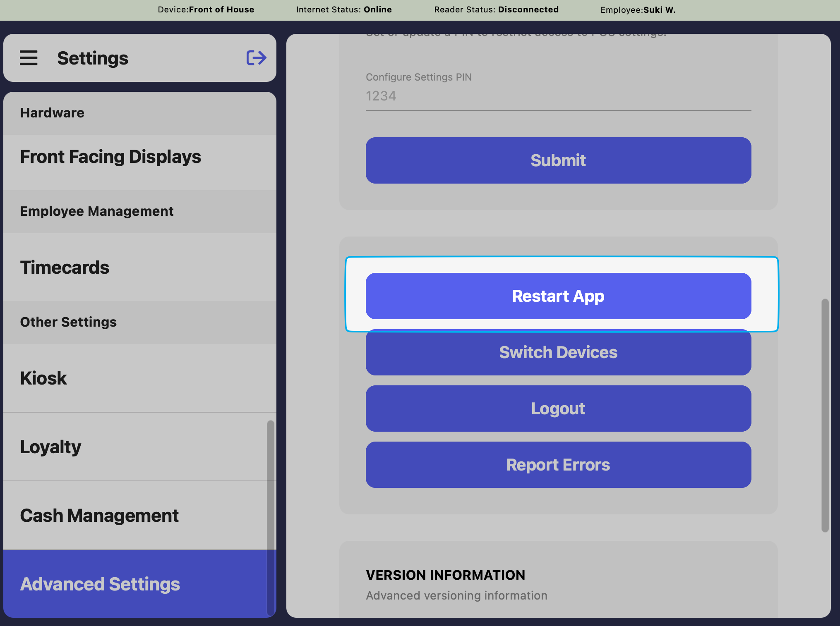The image size is (840, 626).
Task: Tap the Switch Devices button
Action: tap(558, 353)
